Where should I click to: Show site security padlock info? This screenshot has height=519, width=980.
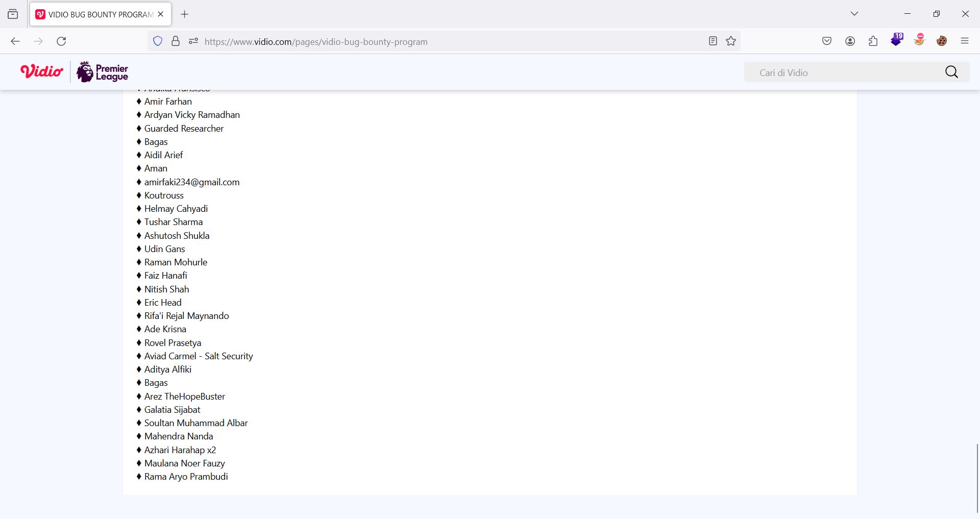point(176,41)
